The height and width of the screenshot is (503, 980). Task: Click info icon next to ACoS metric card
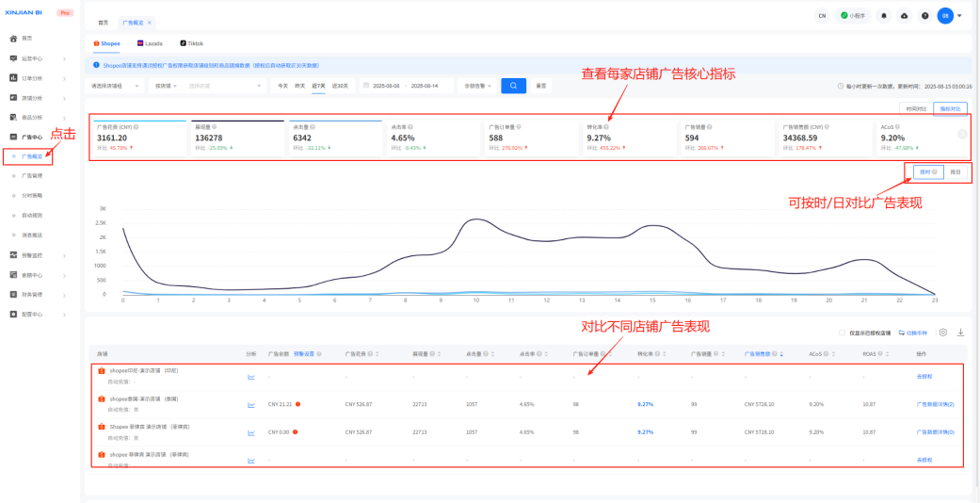click(x=899, y=126)
